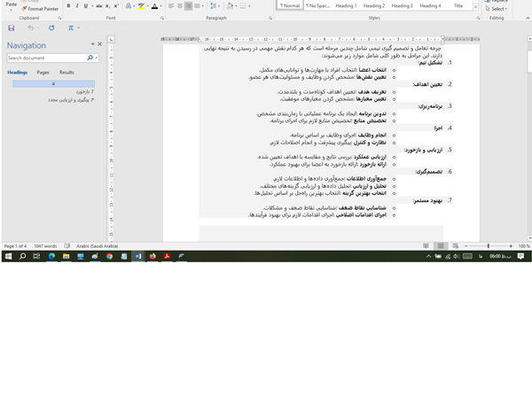
Task: Close the Navigation pane
Action: click(99, 44)
